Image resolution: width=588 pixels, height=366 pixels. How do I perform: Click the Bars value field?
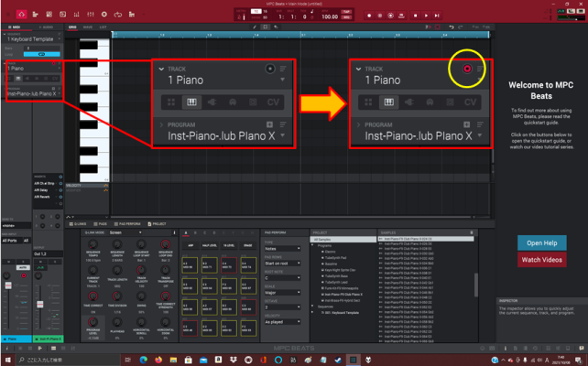pos(41,48)
